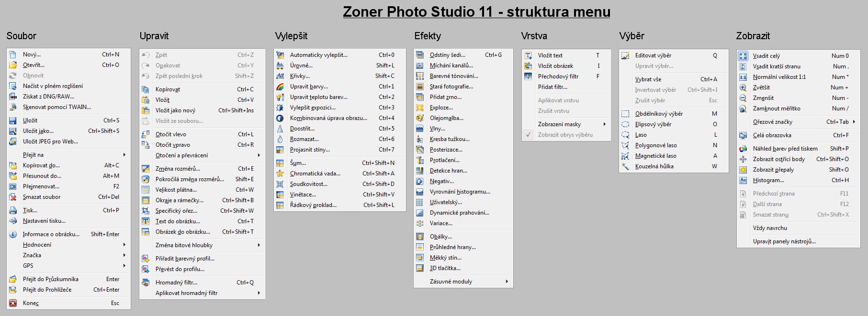Expand the Hodnocení submenu arrow
The width and height of the screenshot is (868, 316).
click(124, 245)
